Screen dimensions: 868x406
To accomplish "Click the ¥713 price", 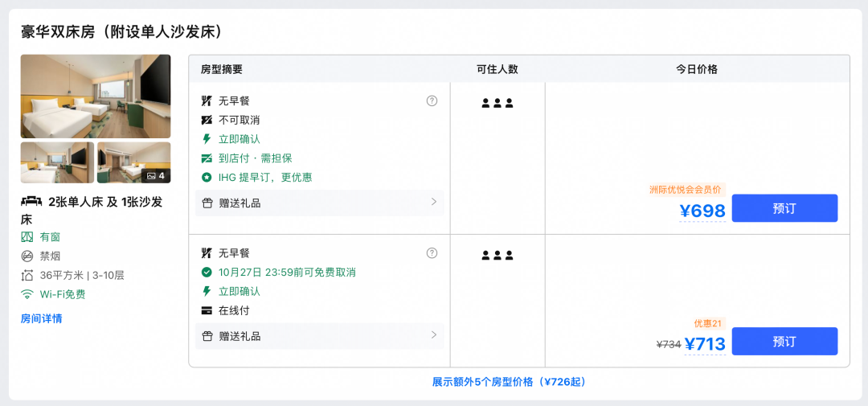I will click(x=705, y=344).
